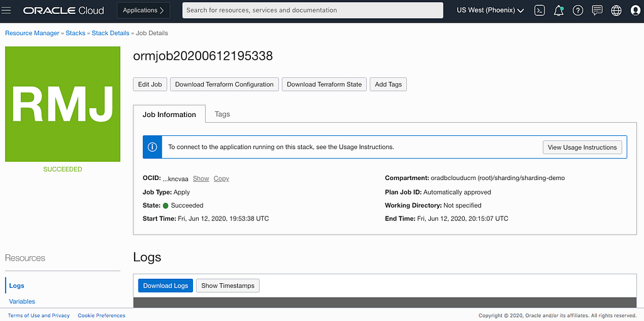Image resolution: width=644 pixels, height=321 pixels.
Task: Click Job Type Apply text
Action: click(182, 192)
